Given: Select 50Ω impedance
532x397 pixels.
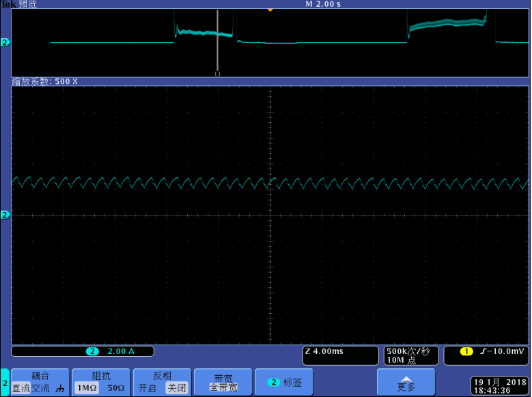Looking at the screenshot, I should (116, 388).
